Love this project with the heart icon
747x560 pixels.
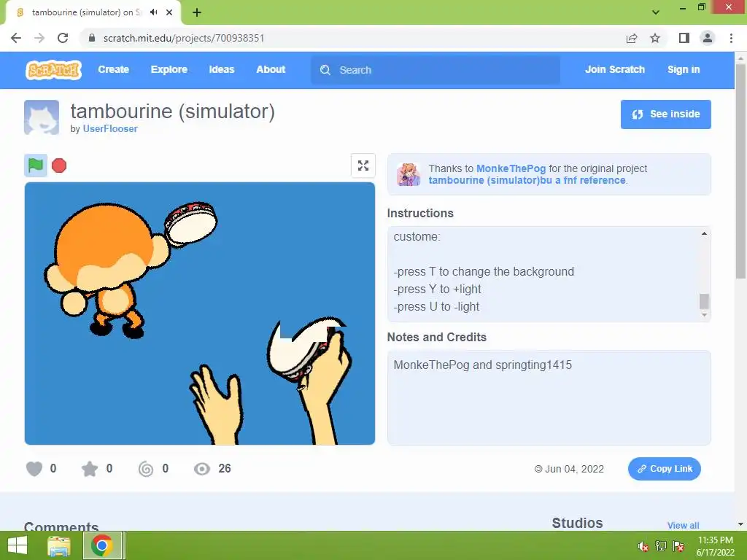tap(34, 469)
